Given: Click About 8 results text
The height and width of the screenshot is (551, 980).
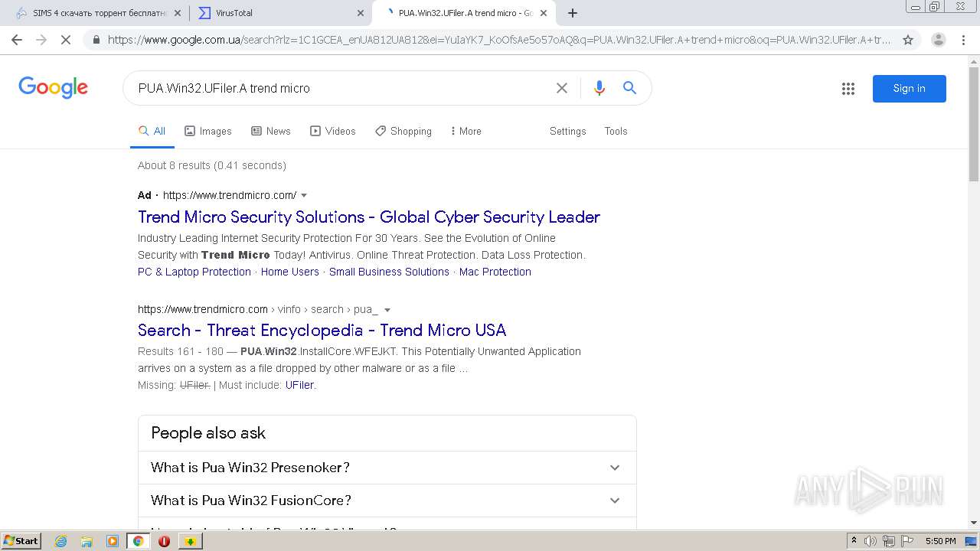Looking at the screenshot, I should [x=212, y=165].
